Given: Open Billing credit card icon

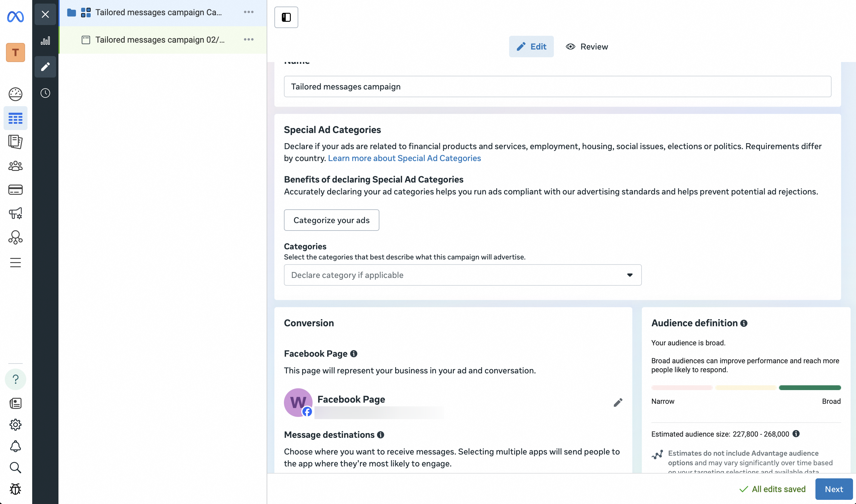Looking at the screenshot, I should click(x=15, y=189).
